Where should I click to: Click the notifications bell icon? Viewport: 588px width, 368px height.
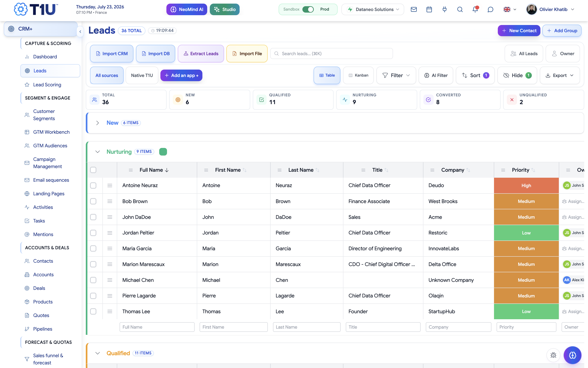475,9
